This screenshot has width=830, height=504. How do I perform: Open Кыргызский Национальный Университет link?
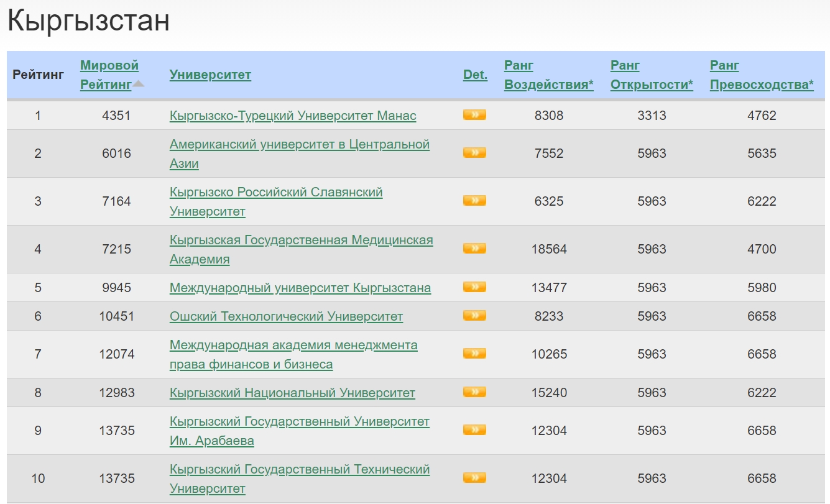coord(292,393)
